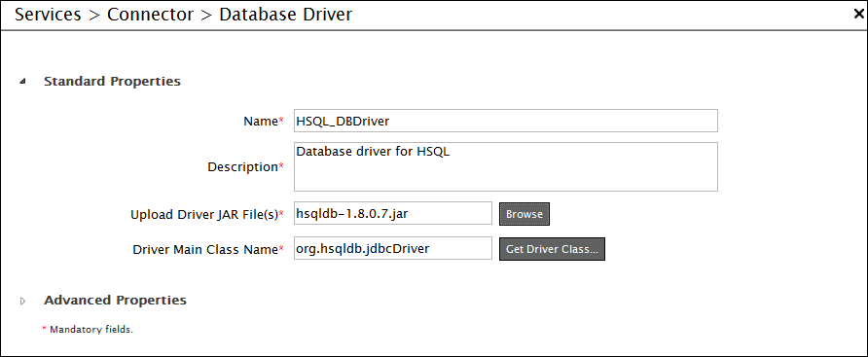Screen dimensions: 868x357
Task: Close the Database Driver dialog
Action: [x=859, y=15]
